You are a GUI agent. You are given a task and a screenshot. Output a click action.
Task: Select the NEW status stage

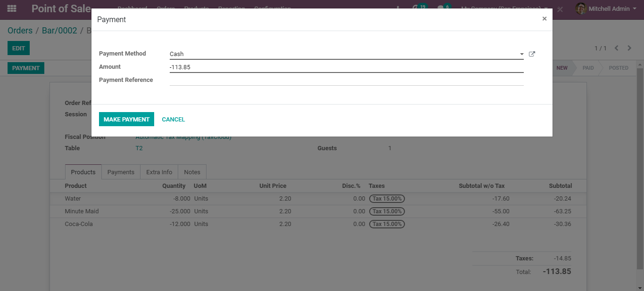click(562, 68)
